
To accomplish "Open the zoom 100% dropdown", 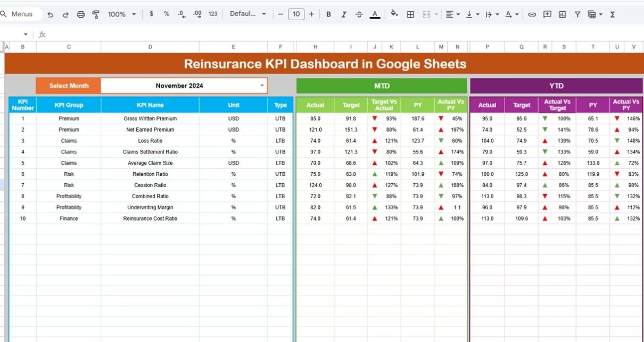I will 122,14.
